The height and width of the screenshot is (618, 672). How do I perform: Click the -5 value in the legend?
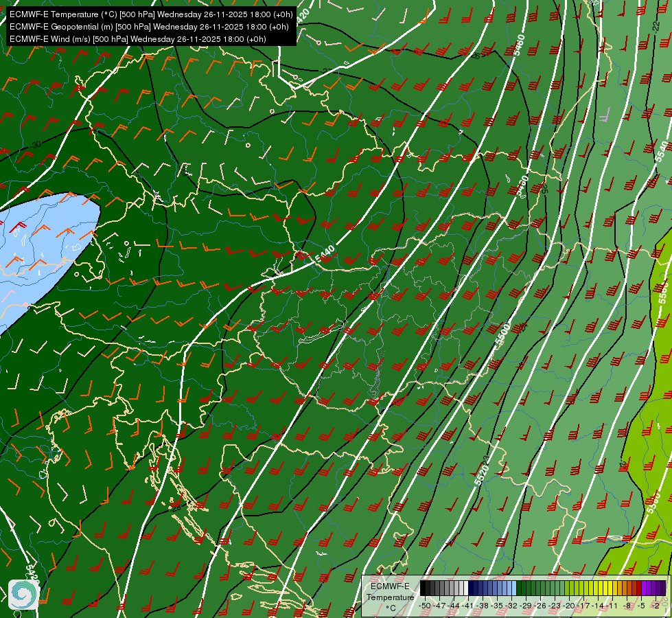click(641, 606)
